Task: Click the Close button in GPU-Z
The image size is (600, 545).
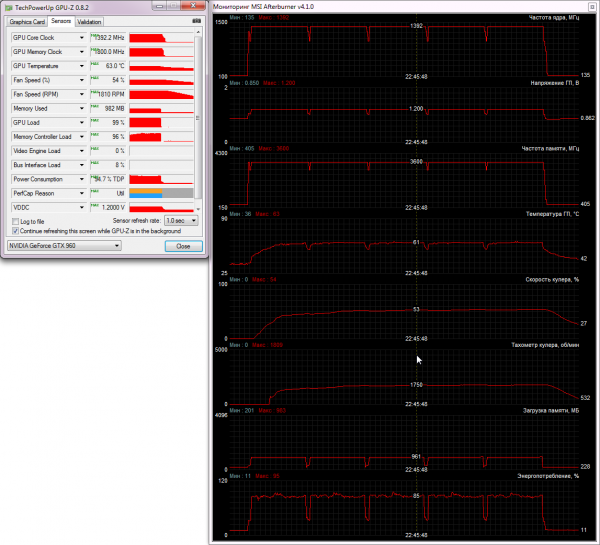Action: (x=184, y=246)
